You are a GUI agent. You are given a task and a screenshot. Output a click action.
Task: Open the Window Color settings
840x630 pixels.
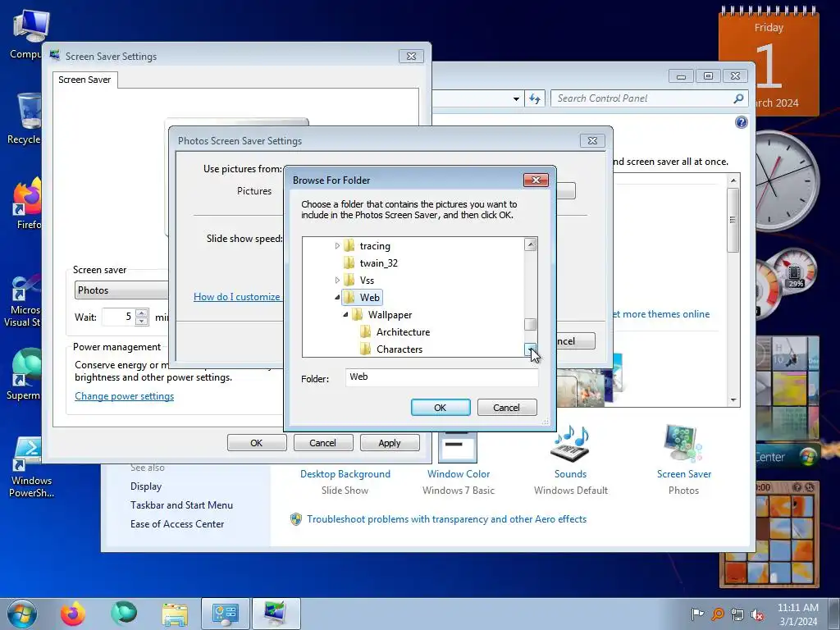click(x=458, y=474)
